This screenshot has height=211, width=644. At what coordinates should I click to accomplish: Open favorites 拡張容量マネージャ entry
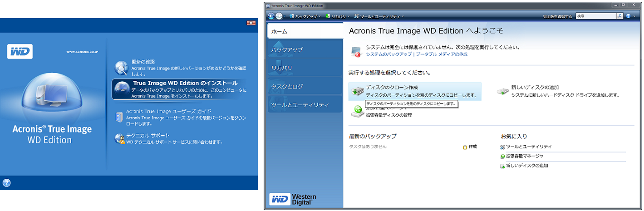coord(525,156)
